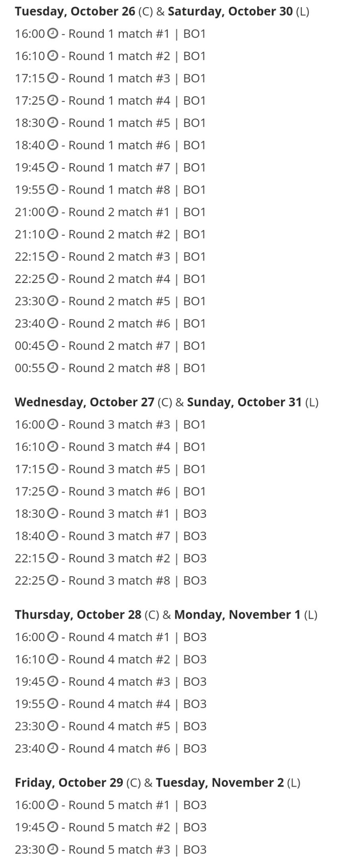Click clock icon next to Round 5 match #1
Viewport: 337px width, 868px height.
click(53, 804)
